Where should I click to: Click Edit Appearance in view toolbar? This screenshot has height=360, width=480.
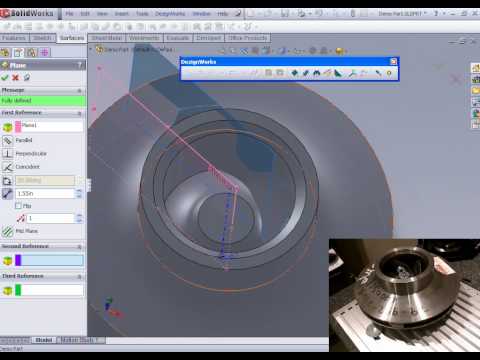313,51
